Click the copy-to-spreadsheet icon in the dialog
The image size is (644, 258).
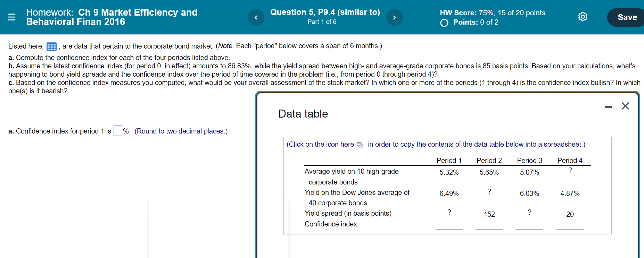click(360, 145)
